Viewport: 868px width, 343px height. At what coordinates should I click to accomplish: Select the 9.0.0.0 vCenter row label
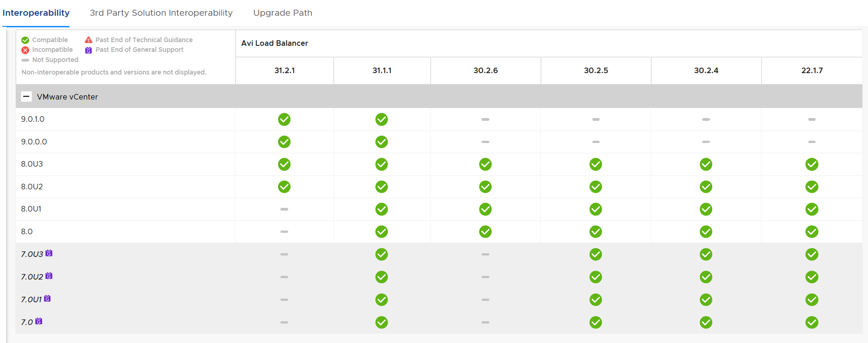(34, 142)
